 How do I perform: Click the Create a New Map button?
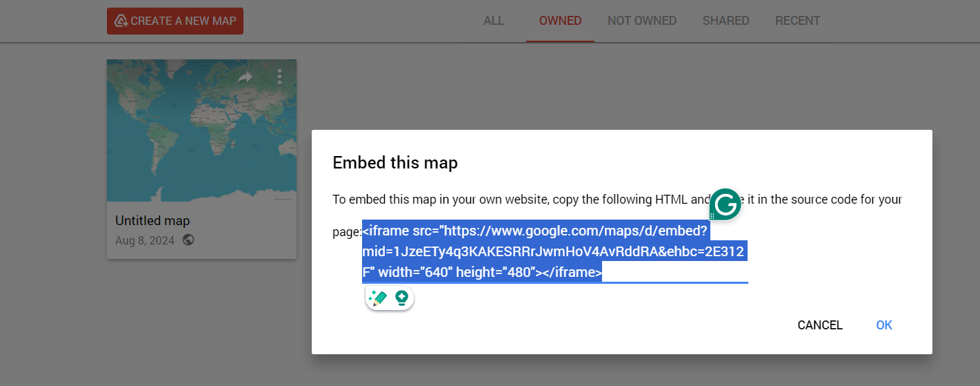pyautogui.click(x=175, y=21)
